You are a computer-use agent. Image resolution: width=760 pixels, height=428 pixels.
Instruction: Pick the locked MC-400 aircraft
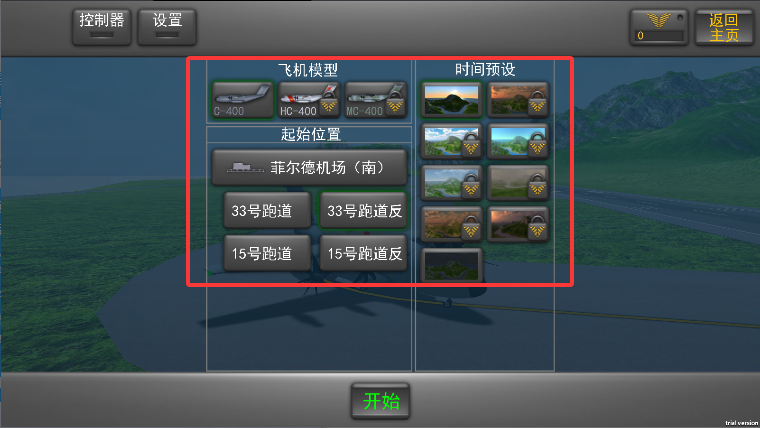pos(375,100)
